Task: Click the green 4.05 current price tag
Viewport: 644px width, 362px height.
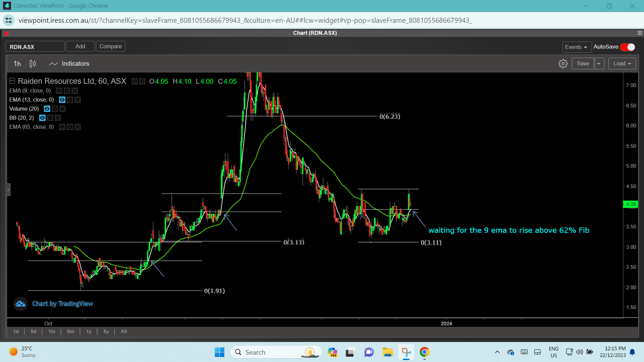Action: (631, 204)
